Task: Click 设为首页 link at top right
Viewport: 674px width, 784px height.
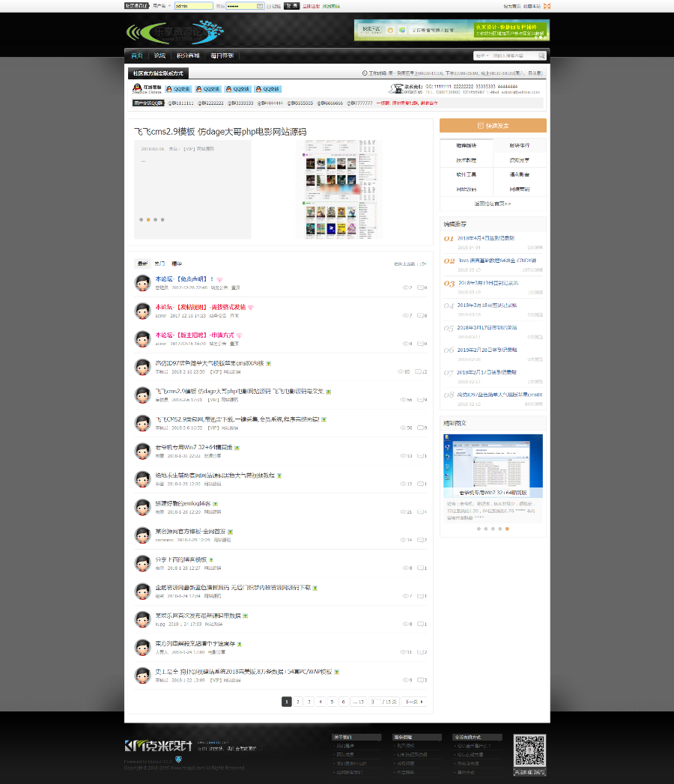Action: click(x=511, y=6)
